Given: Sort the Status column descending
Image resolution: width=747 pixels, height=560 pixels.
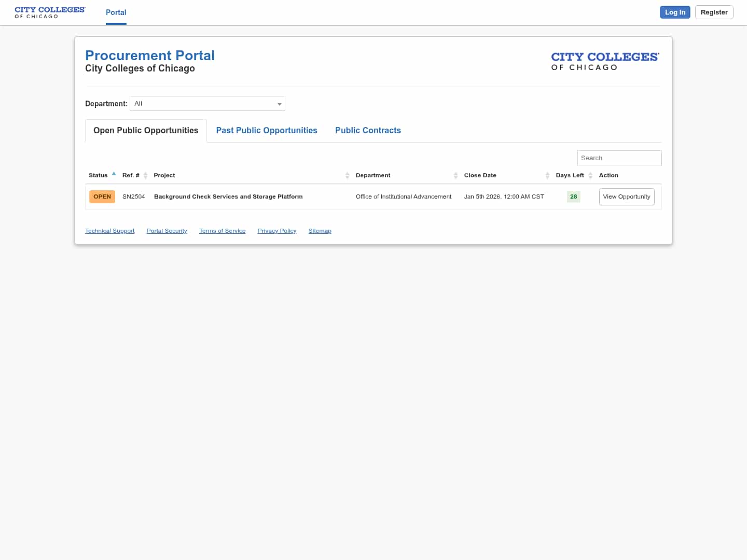Looking at the screenshot, I should pyautogui.click(x=114, y=174).
